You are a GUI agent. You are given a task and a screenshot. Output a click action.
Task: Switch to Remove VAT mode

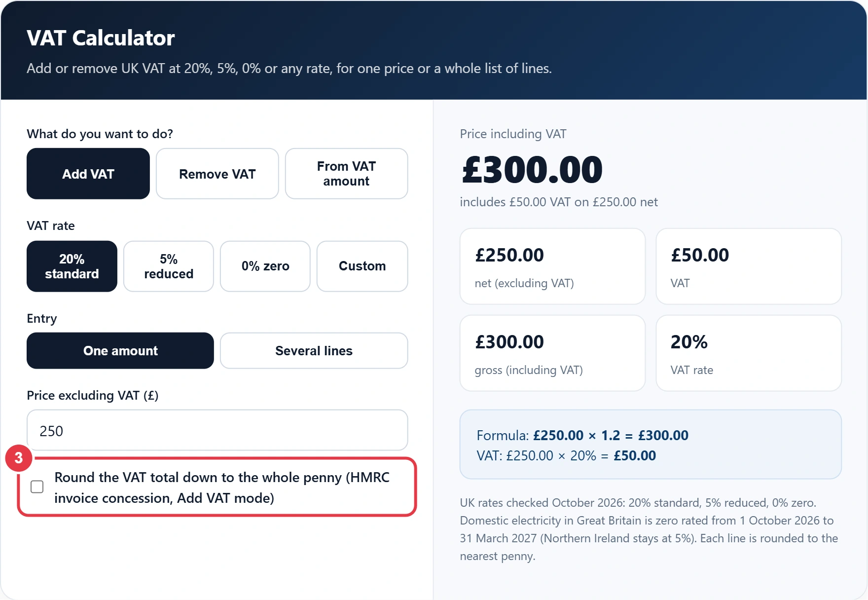click(x=217, y=174)
